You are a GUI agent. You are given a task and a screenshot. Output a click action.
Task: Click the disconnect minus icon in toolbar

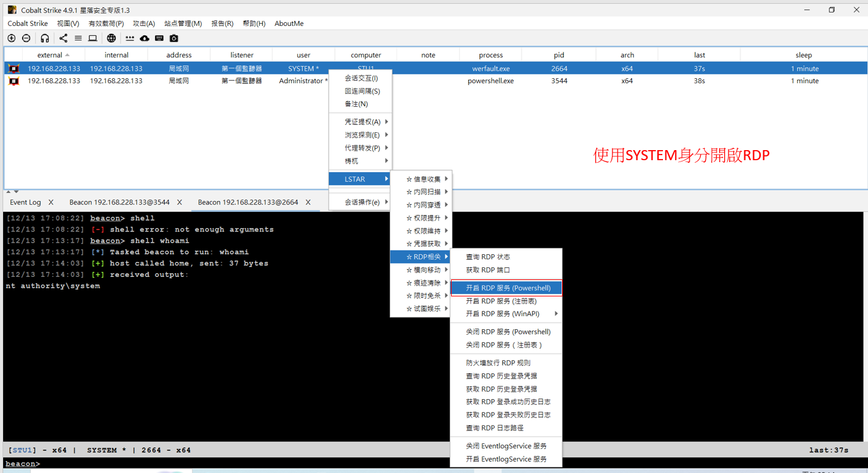pos(26,38)
